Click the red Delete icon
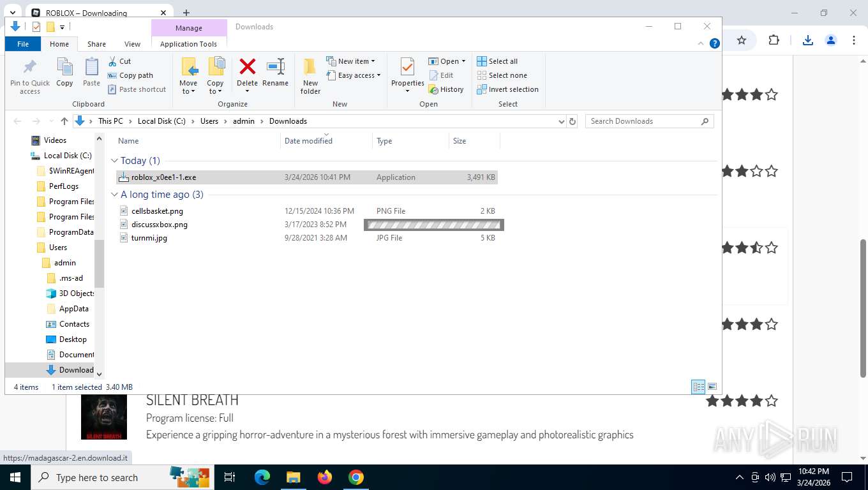This screenshot has height=490, width=868. [247, 66]
